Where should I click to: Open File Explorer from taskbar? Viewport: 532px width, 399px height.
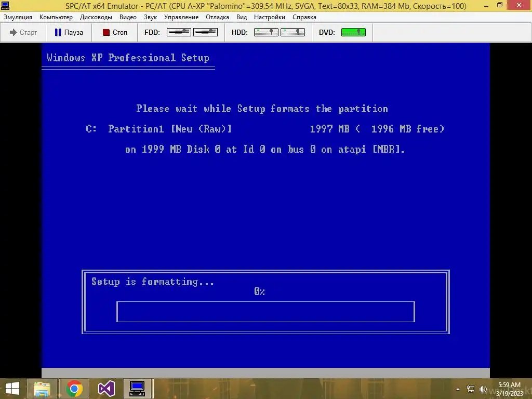[42, 389]
